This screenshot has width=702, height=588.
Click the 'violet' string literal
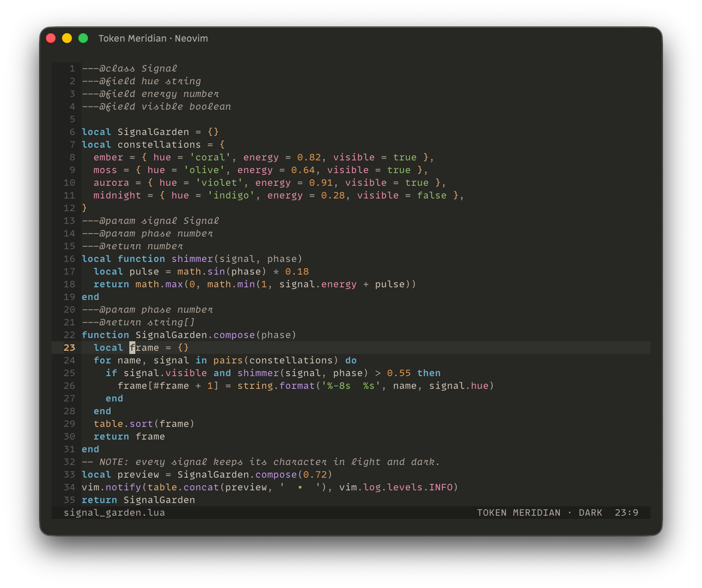pyautogui.click(x=219, y=183)
